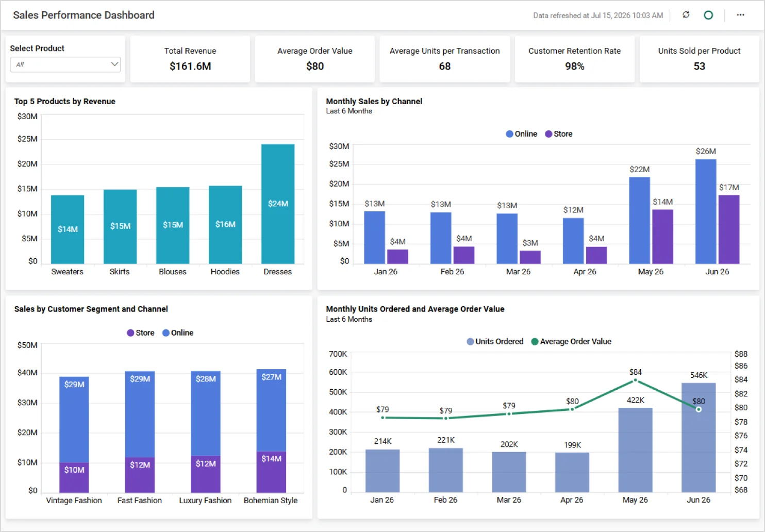This screenshot has width=765, height=532.
Task: Click Sales by Customer Segment and Channel heading
Action: click(x=91, y=309)
